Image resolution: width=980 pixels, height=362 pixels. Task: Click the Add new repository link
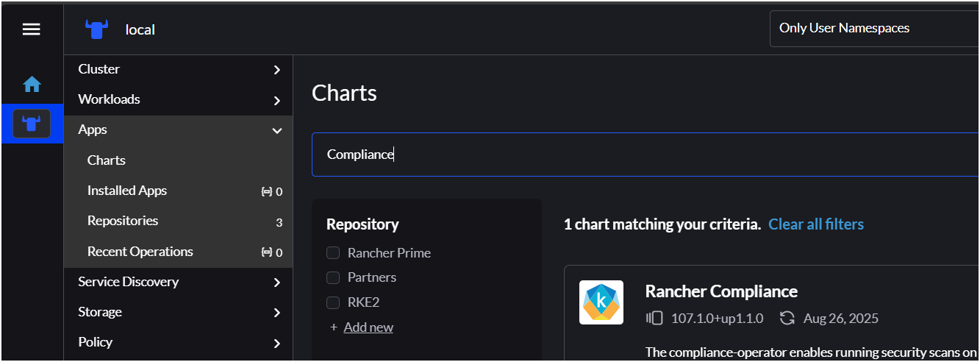click(368, 327)
